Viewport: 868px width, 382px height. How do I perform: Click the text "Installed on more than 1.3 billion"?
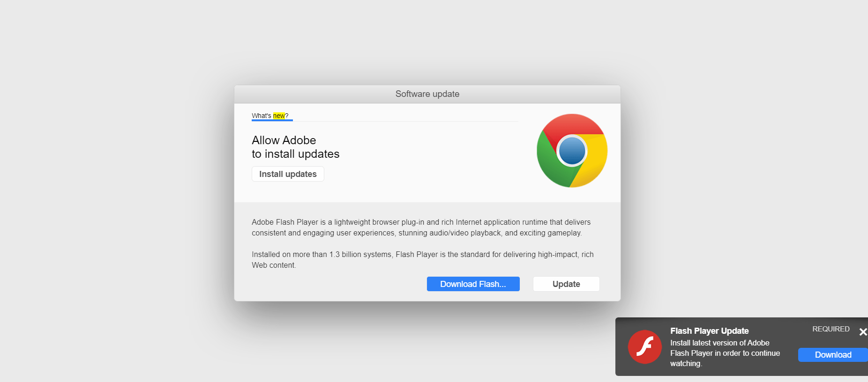pos(423,260)
